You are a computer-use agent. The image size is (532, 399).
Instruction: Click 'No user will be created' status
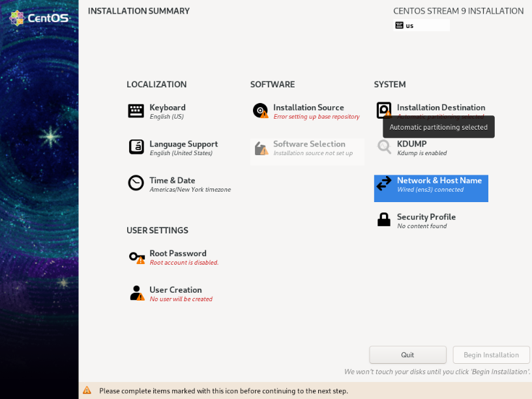click(181, 299)
